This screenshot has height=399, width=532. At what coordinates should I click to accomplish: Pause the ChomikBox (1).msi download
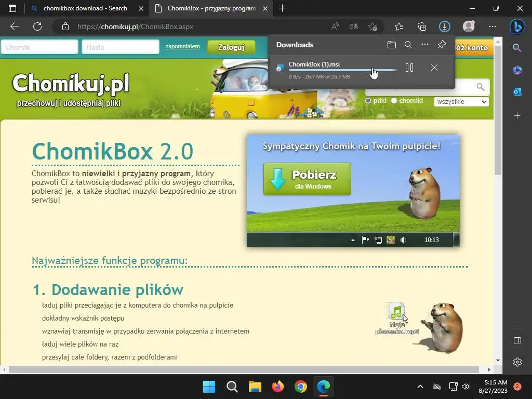(409, 68)
